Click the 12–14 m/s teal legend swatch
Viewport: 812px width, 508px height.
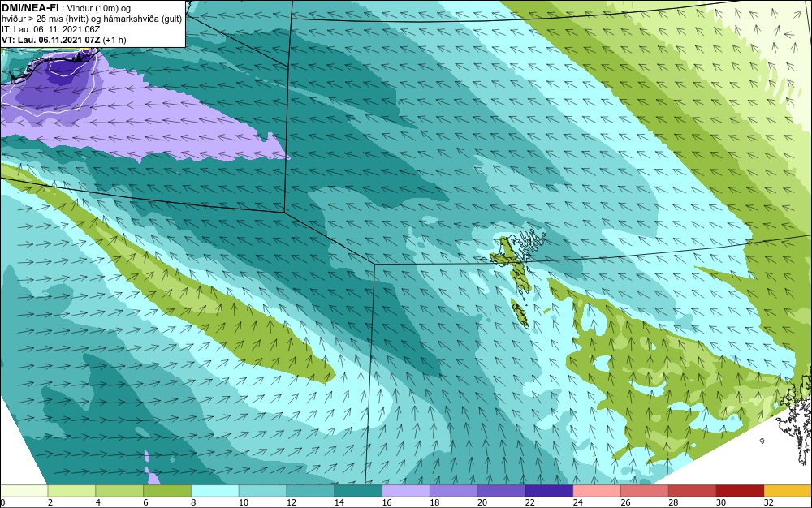(x=310, y=491)
